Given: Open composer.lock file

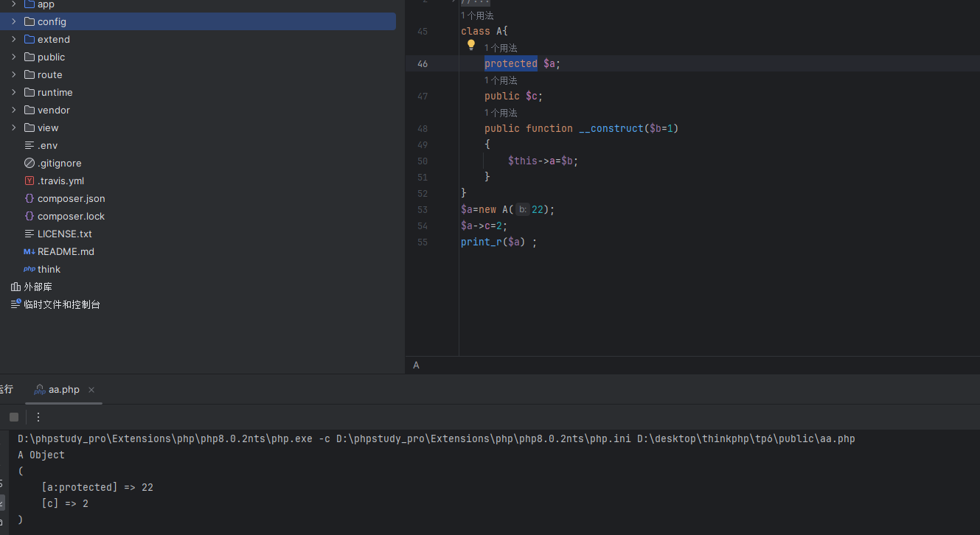Looking at the screenshot, I should pyautogui.click(x=72, y=216).
